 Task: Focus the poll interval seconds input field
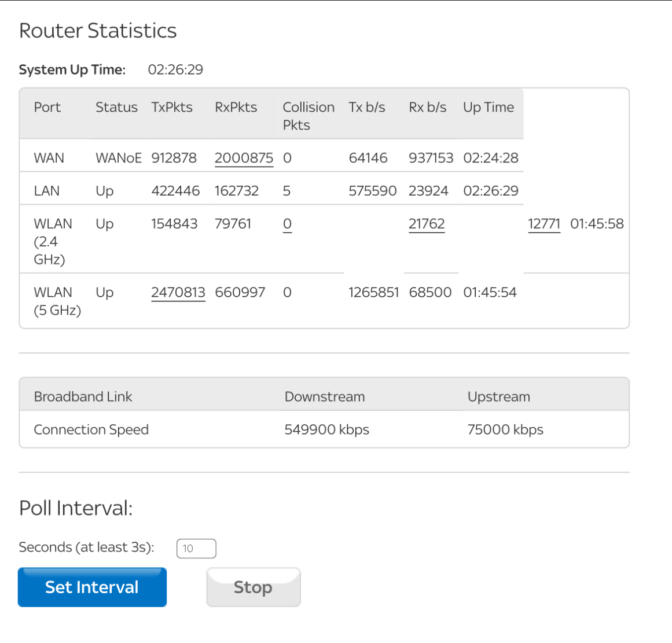point(196,548)
